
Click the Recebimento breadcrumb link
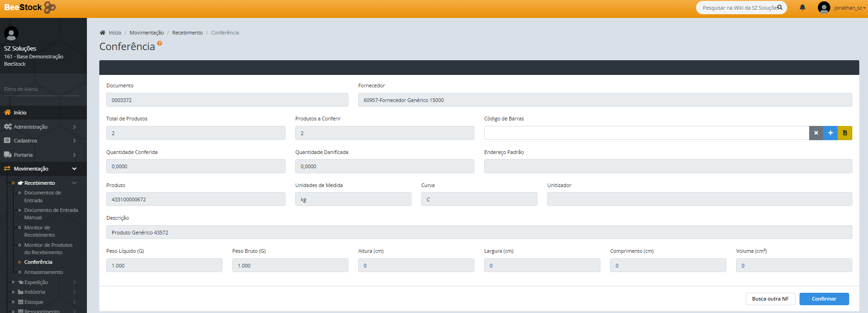187,33
